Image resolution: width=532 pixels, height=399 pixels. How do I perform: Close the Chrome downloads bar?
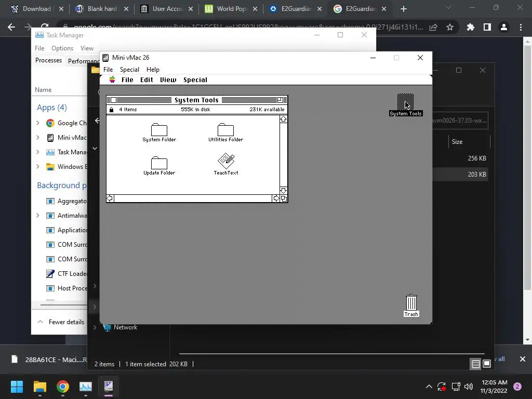click(x=523, y=359)
